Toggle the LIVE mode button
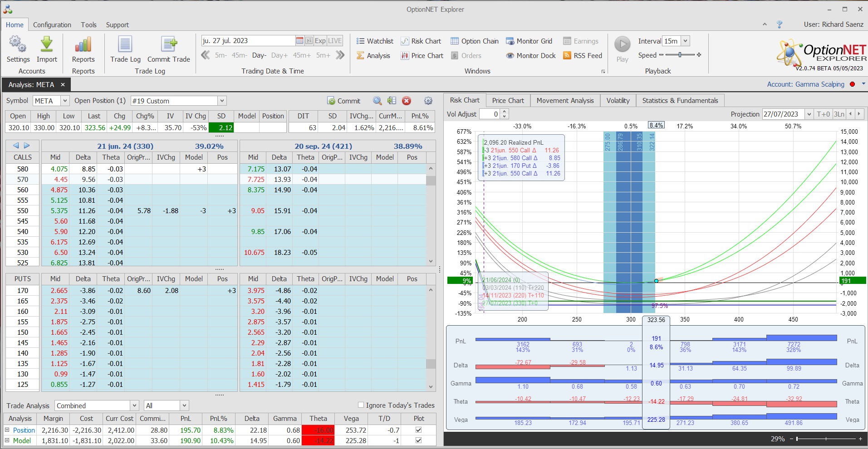868x449 pixels. point(335,41)
